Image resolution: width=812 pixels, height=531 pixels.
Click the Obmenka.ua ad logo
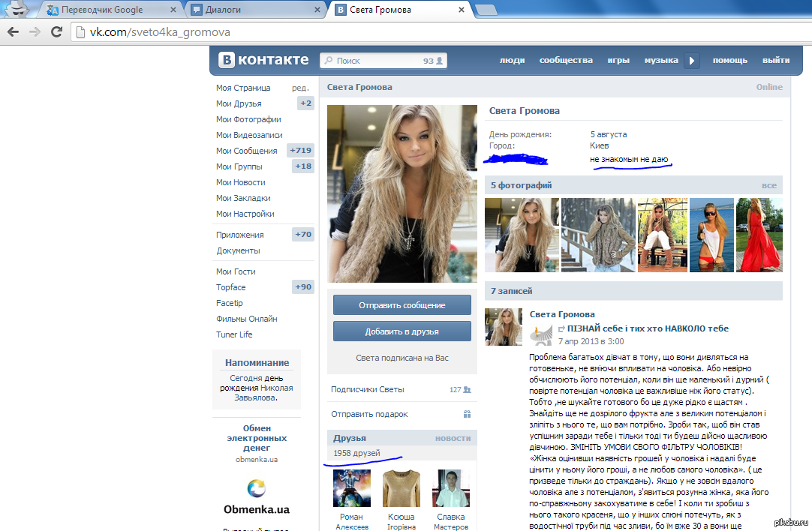[x=257, y=496]
